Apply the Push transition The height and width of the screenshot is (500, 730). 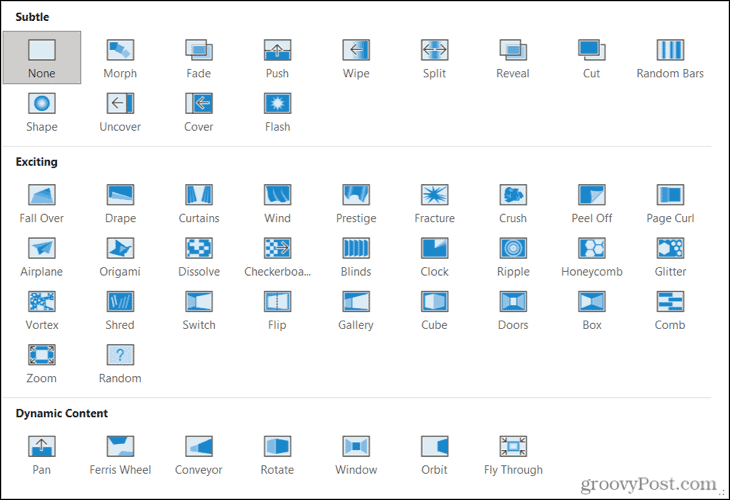click(277, 58)
